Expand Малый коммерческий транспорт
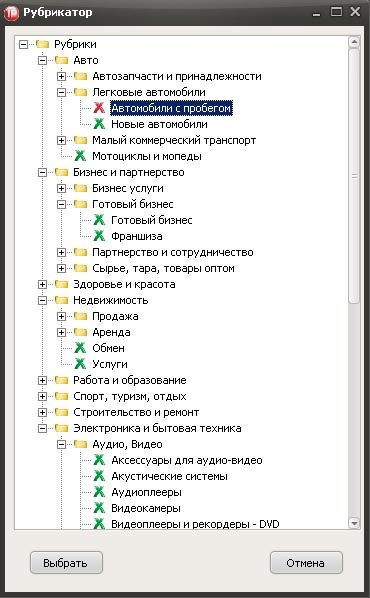 (x=61, y=140)
